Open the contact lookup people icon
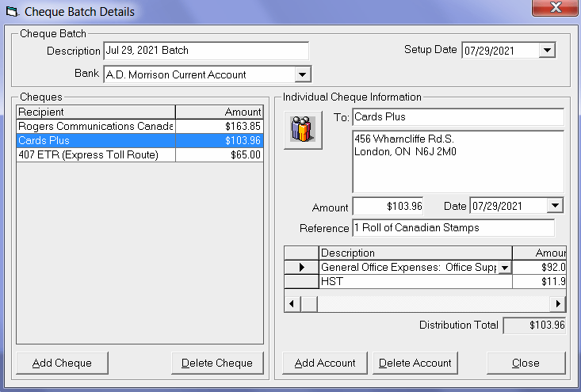Image resolution: width=581 pixels, height=392 pixels. (x=303, y=130)
